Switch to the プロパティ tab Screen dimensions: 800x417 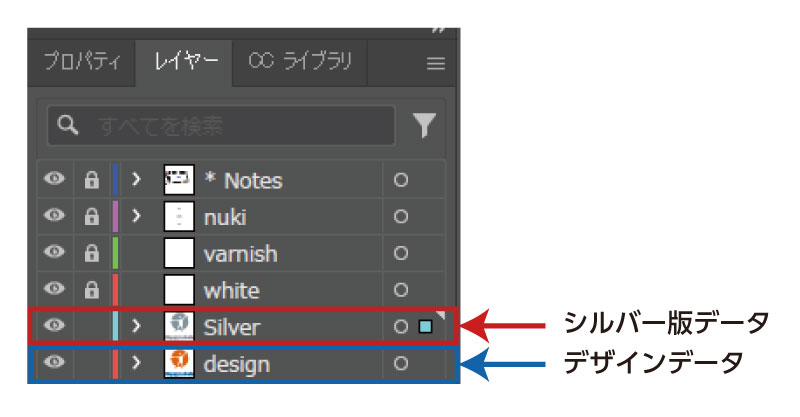(82, 62)
